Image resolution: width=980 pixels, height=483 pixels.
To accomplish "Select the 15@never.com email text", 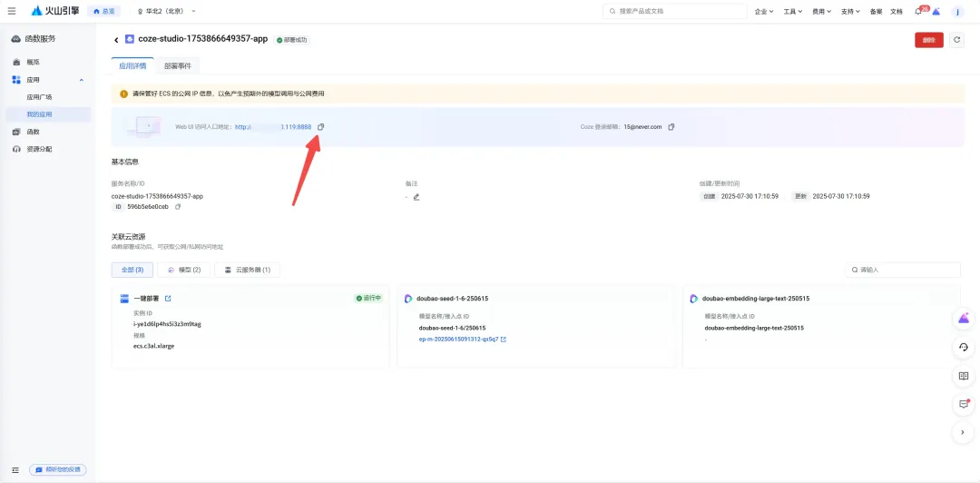I will (x=642, y=127).
